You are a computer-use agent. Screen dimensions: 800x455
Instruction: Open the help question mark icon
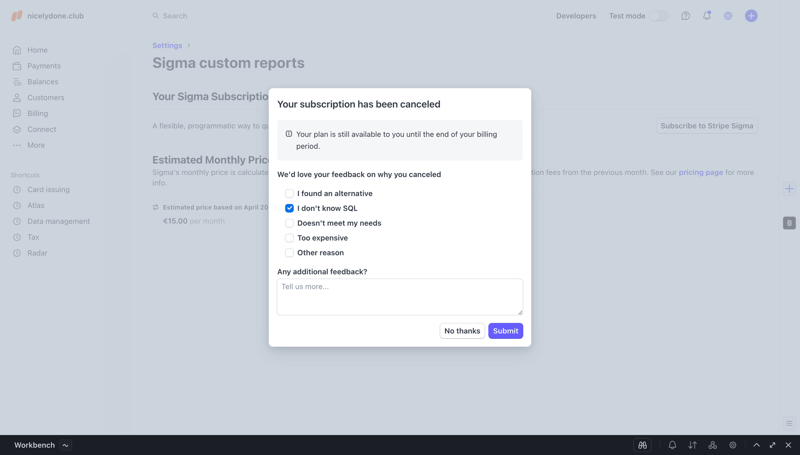(x=685, y=16)
